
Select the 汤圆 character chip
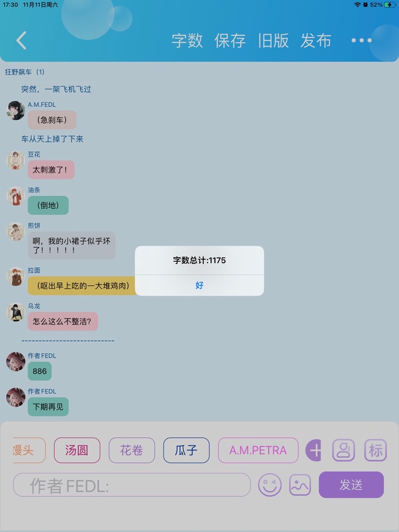77,450
